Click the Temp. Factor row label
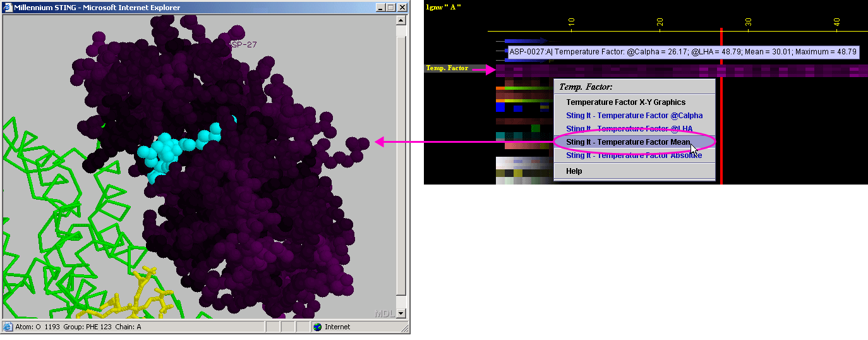Screen dimensions: 868x340 click(x=447, y=68)
